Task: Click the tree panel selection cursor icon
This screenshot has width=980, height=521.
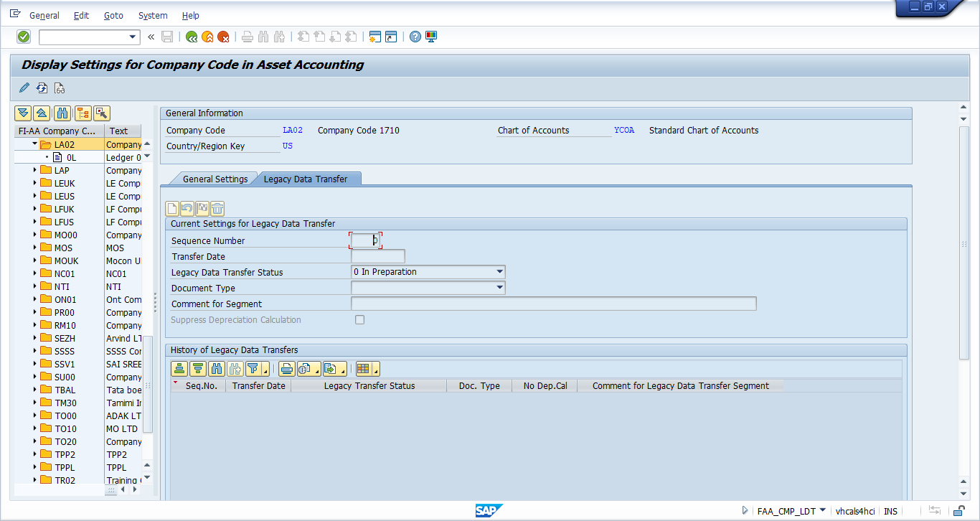Action: click(x=101, y=113)
